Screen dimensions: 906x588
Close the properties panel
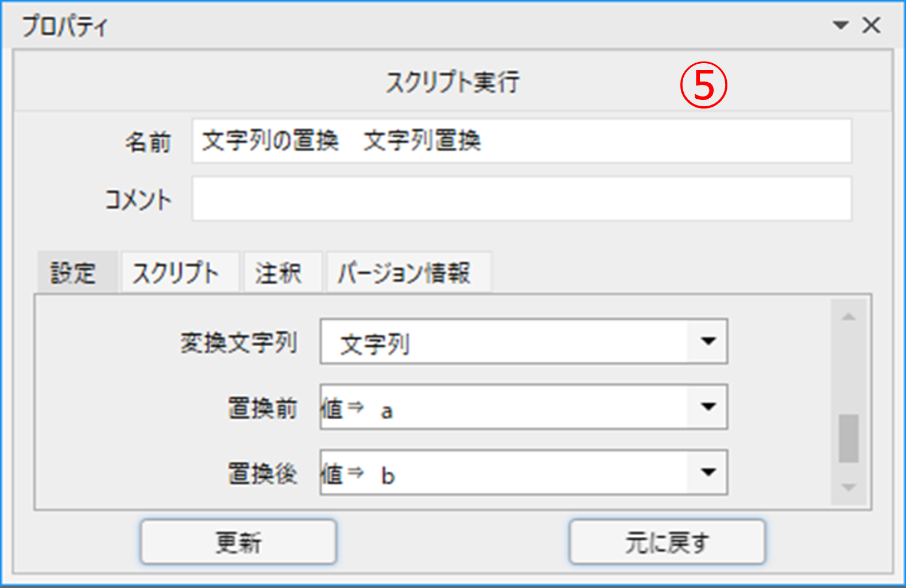coord(871,25)
